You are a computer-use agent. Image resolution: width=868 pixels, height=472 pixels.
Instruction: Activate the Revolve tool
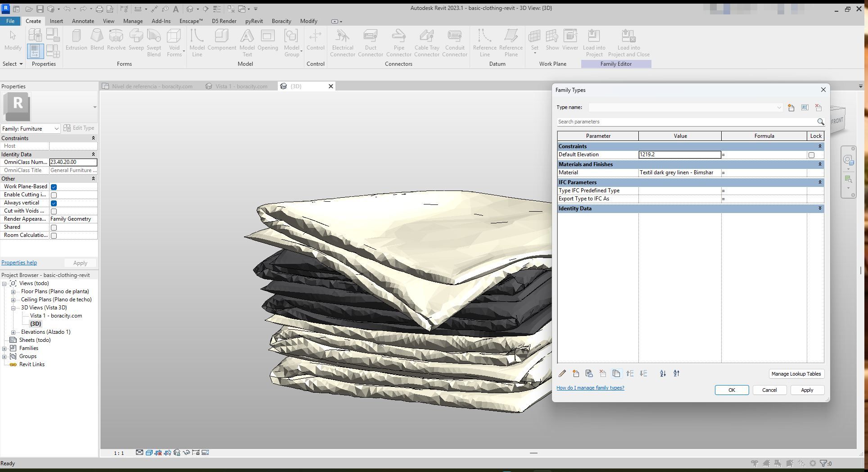[116, 40]
